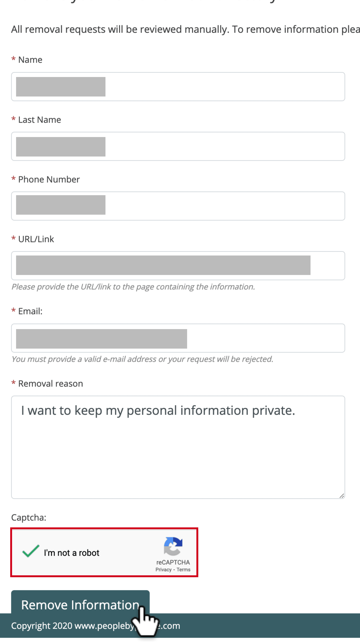The width and height of the screenshot is (360, 644).
Task: Click the Name field label
Action: tap(30, 60)
